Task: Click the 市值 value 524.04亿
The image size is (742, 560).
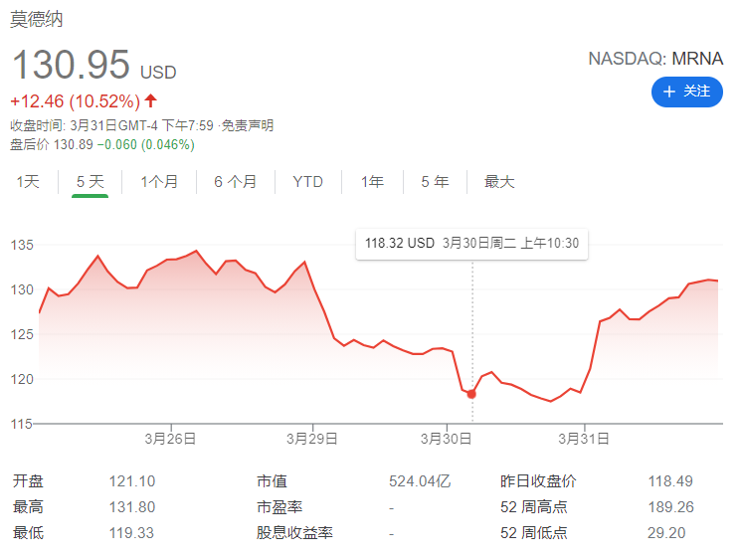Action: (420, 481)
